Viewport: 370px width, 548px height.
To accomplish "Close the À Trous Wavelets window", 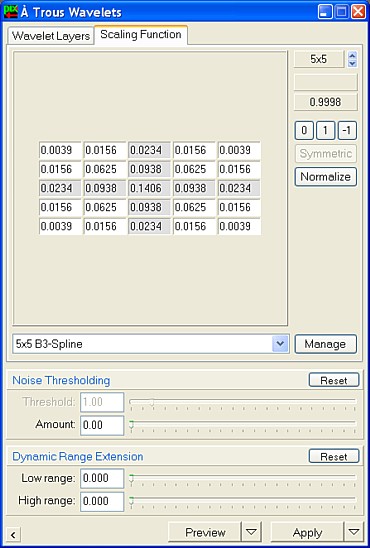I will tap(358, 12).
